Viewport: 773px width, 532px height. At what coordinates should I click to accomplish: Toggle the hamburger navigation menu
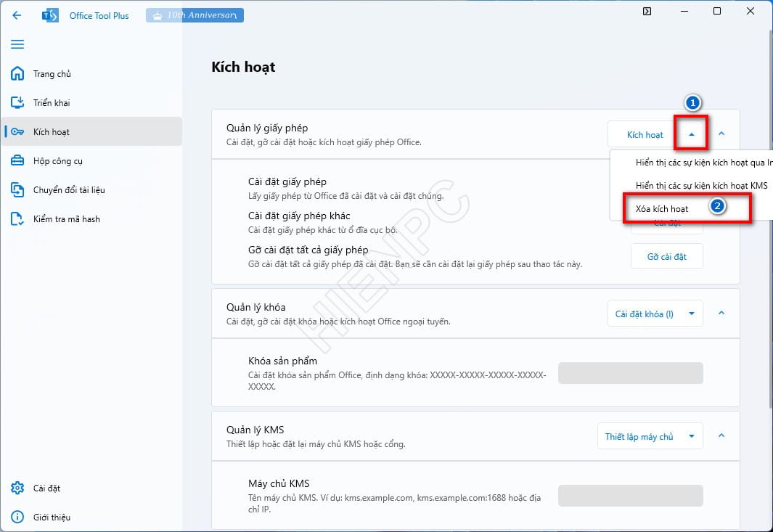point(17,44)
